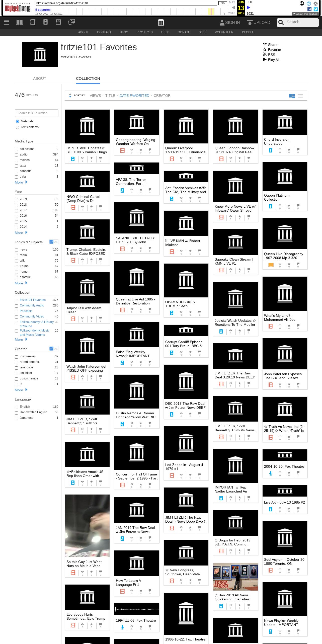
Task: Click Wayback URL input field
Action: (x=126, y=3)
